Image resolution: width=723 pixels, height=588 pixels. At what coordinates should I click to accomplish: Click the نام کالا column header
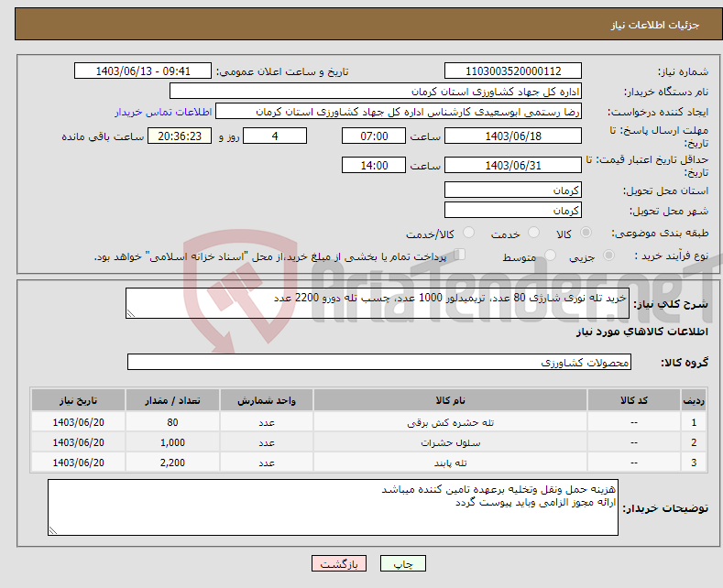pos(451,400)
